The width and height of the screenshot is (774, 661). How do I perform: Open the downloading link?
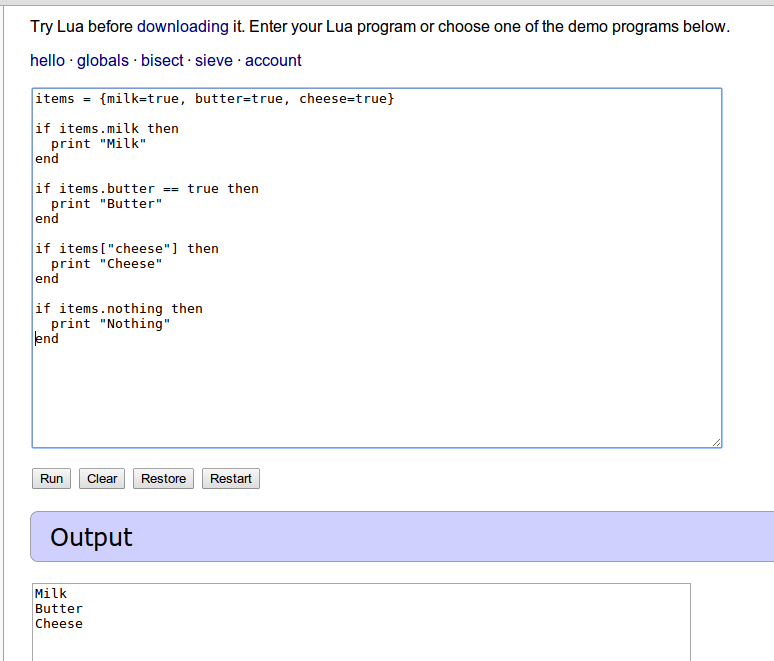click(x=183, y=27)
